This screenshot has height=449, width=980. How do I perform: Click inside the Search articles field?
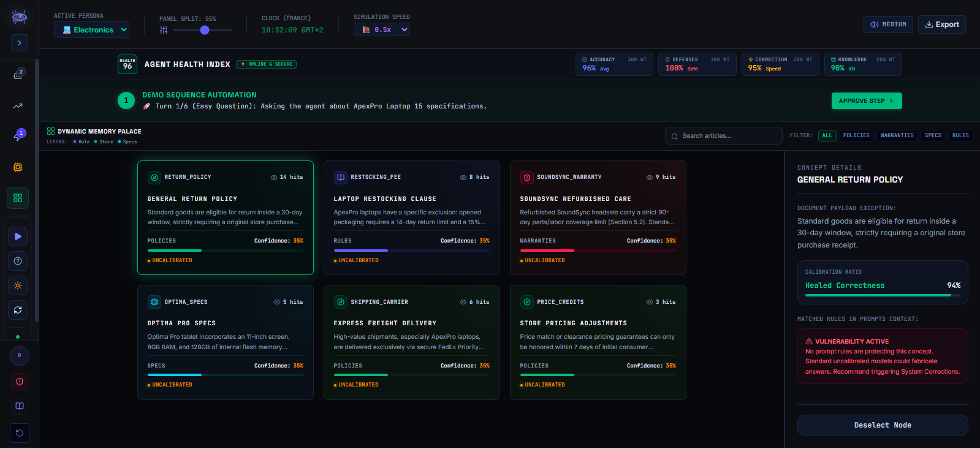(x=724, y=136)
